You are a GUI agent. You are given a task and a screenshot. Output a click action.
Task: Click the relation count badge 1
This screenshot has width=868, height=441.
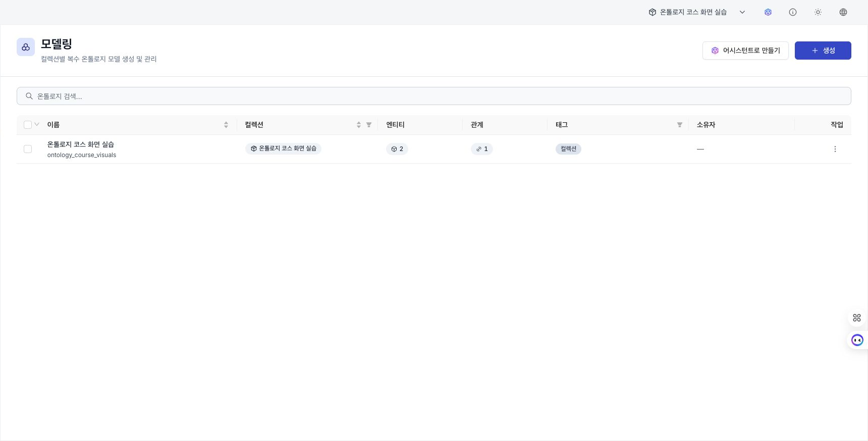pyautogui.click(x=482, y=149)
